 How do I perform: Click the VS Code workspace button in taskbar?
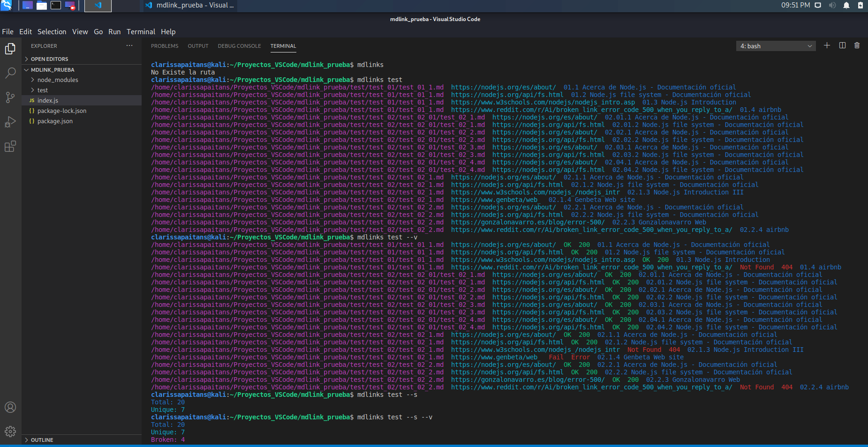click(x=98, y=6)
